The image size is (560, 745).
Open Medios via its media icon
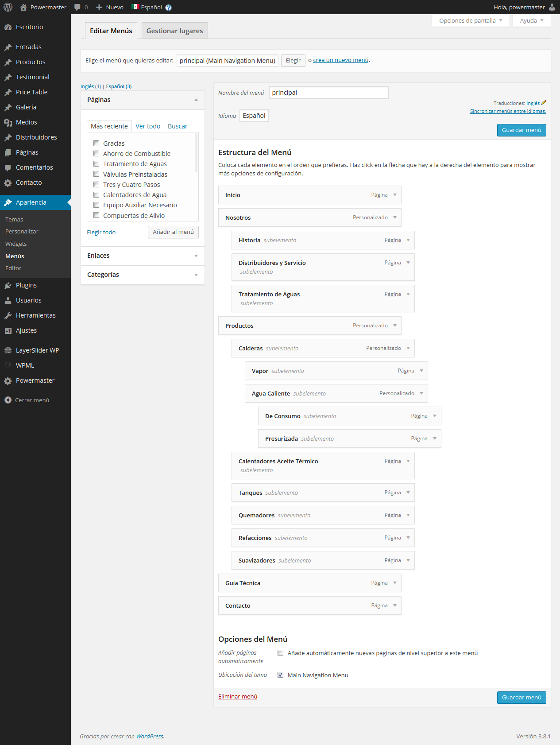pyautogui.click(x=8, y=122)
